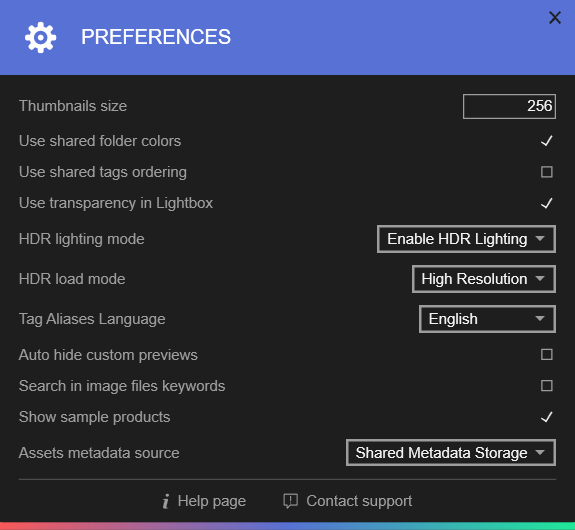Close the Preferences dialog with X
Image resolution: width=575 pixels, height=530 pixels.
(x=555, y=17)
